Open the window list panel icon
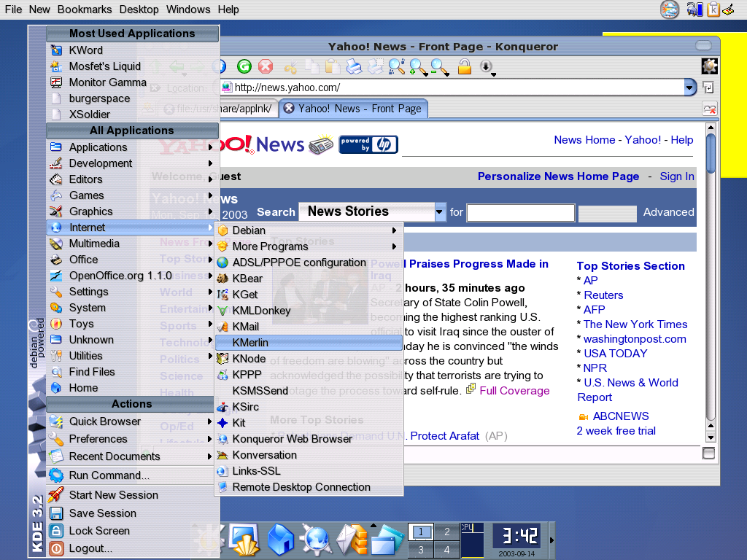The image size is (747, 560). [x=387, y=540]
